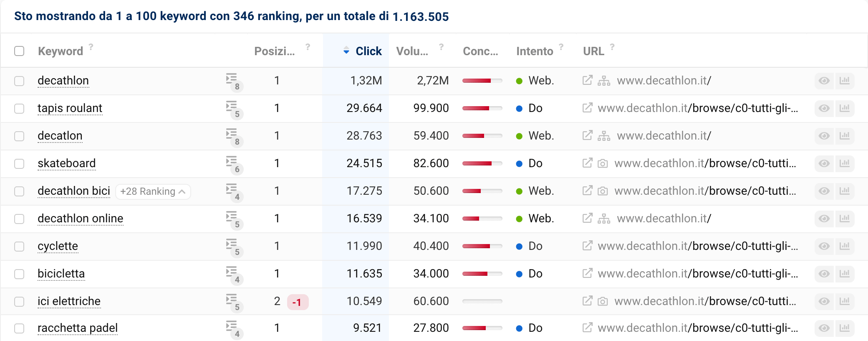Open external link icon in decatlon row

point(587,135)
